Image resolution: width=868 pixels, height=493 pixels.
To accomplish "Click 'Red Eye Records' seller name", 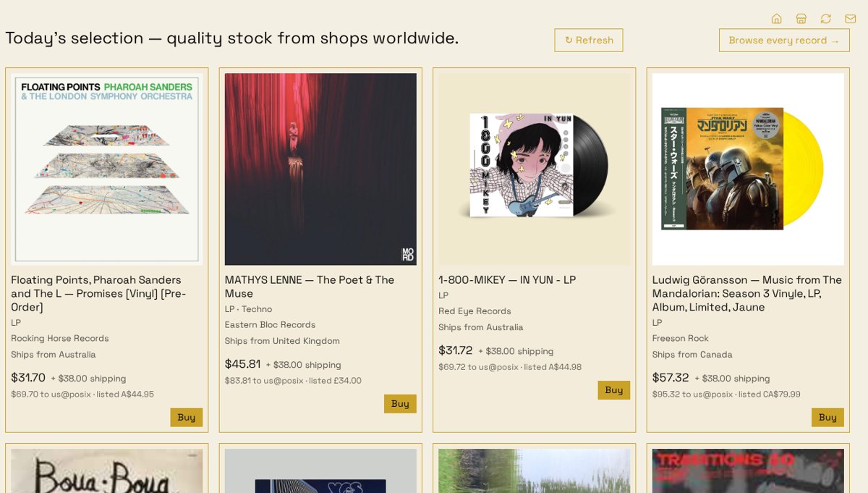I will (475, 311).
